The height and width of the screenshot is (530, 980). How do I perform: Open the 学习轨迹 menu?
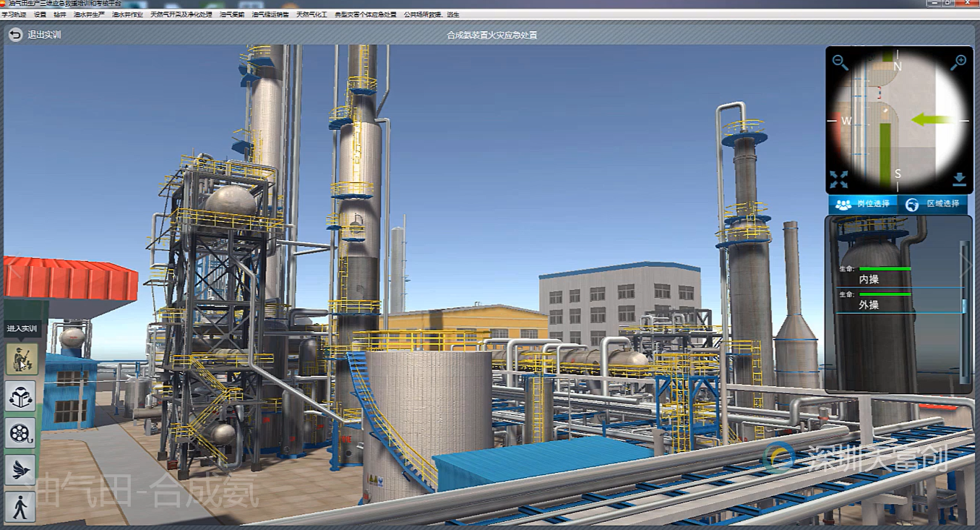pos(14,14)
